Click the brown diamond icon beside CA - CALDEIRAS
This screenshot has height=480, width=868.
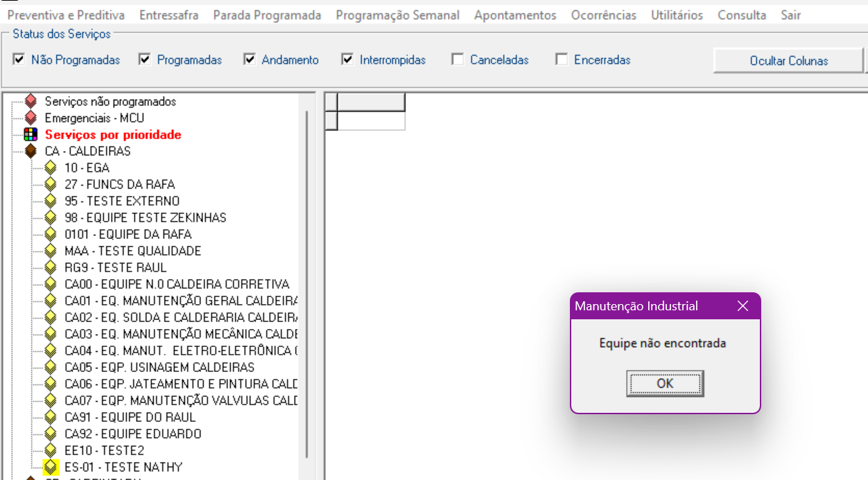pos(31,151)
